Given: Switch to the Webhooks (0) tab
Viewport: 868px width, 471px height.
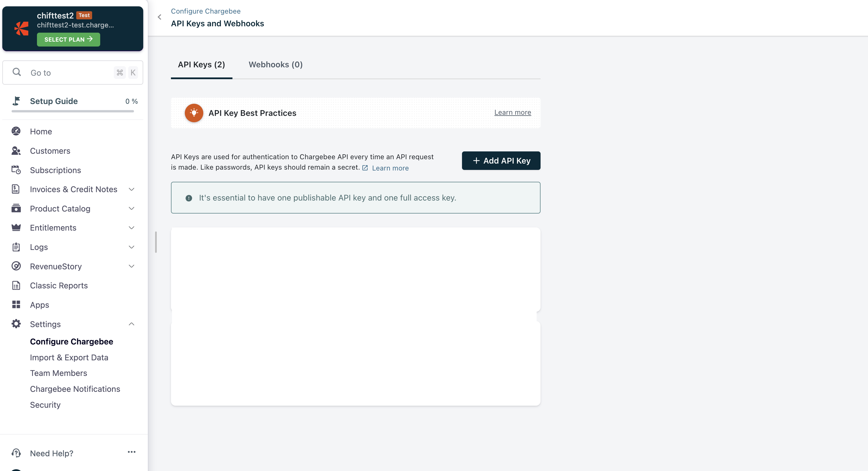Looking at the screenshot, I should 275,64.
